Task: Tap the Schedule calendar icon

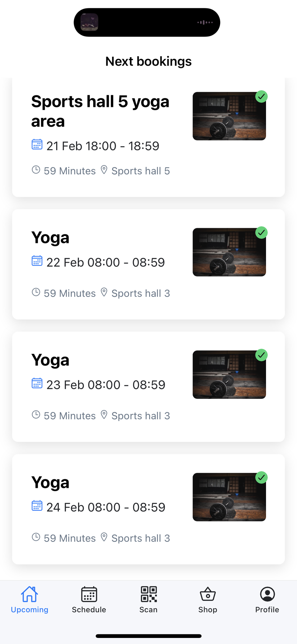Action: point(89,594)
